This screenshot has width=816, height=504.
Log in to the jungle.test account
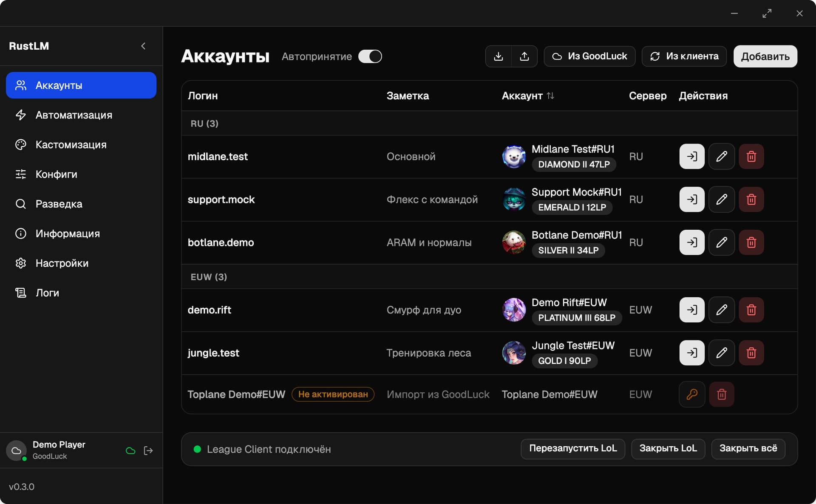692,353
